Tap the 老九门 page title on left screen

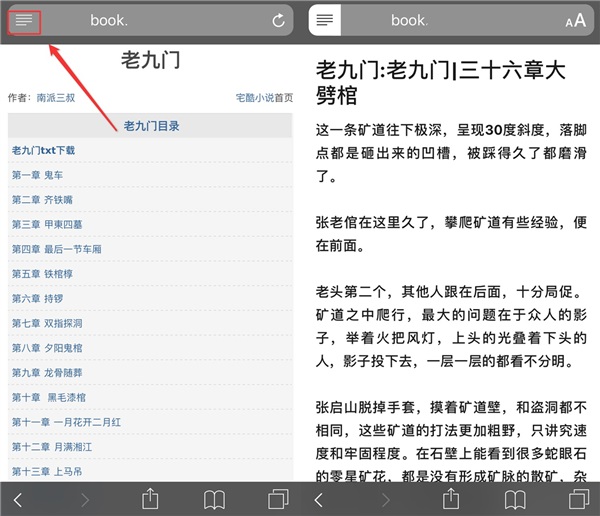tap(151, 60)
